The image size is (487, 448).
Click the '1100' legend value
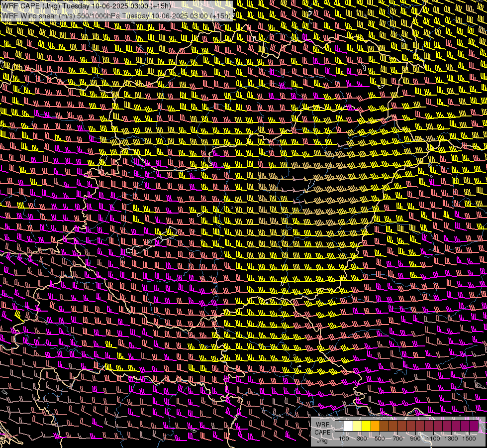433,439
